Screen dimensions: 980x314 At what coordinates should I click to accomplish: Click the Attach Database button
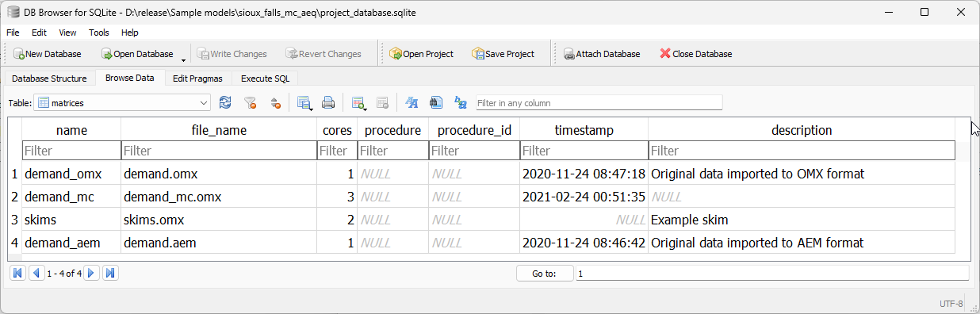(602, 54)
